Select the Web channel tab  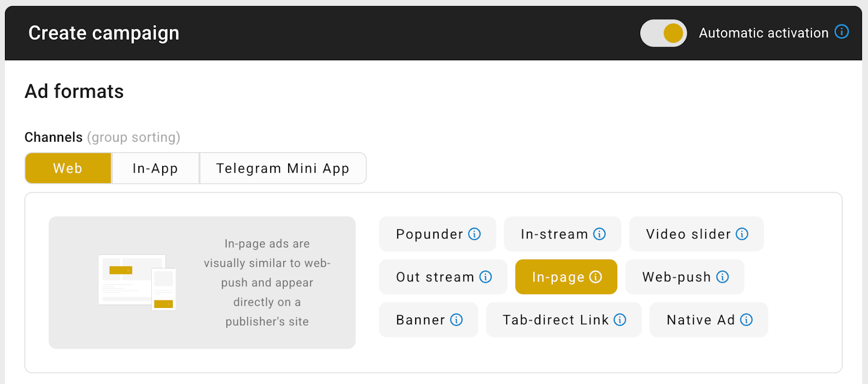coord(68,168)
